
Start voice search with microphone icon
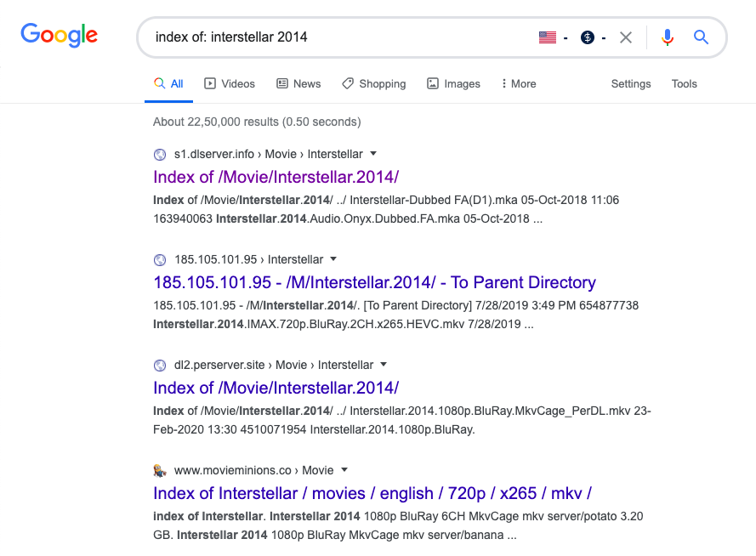pyautogui.click(x=668, y=37)
